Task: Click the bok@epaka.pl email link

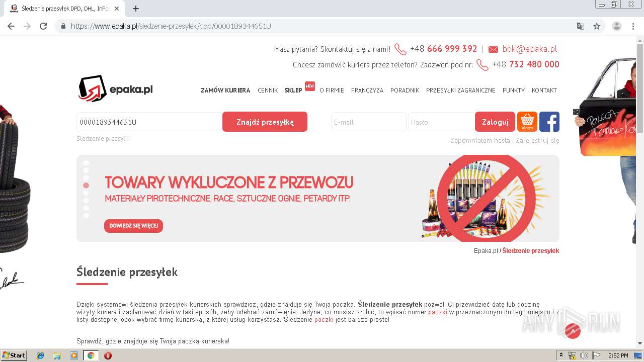Action: point(529,49)
